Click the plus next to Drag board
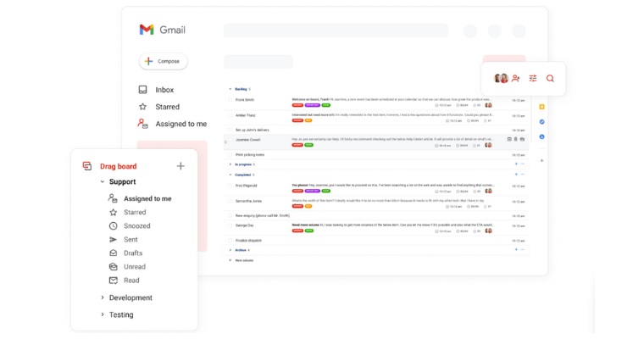The width and height of the screenshot is (644, 339). (180, 166)
